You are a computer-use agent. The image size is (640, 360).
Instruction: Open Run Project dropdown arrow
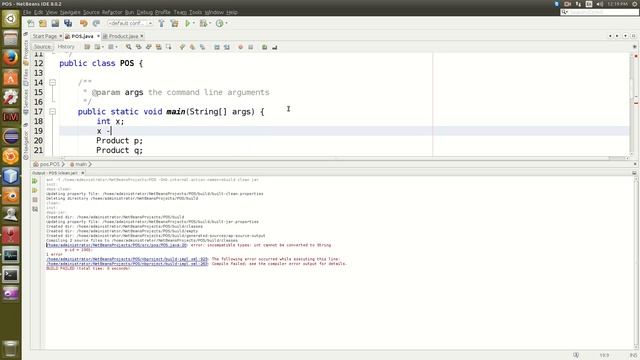point(193,23)
